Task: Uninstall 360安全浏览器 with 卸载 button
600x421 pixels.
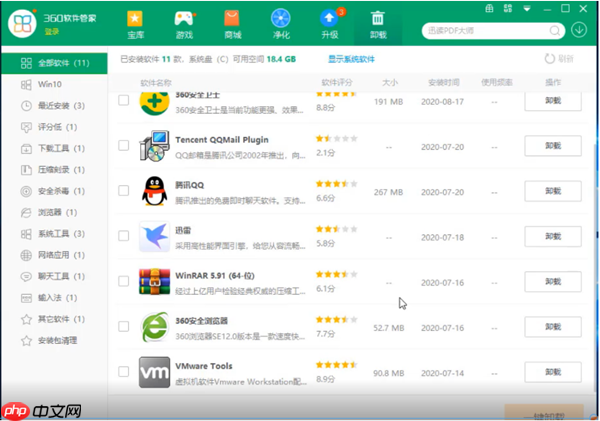Action: 553,327
